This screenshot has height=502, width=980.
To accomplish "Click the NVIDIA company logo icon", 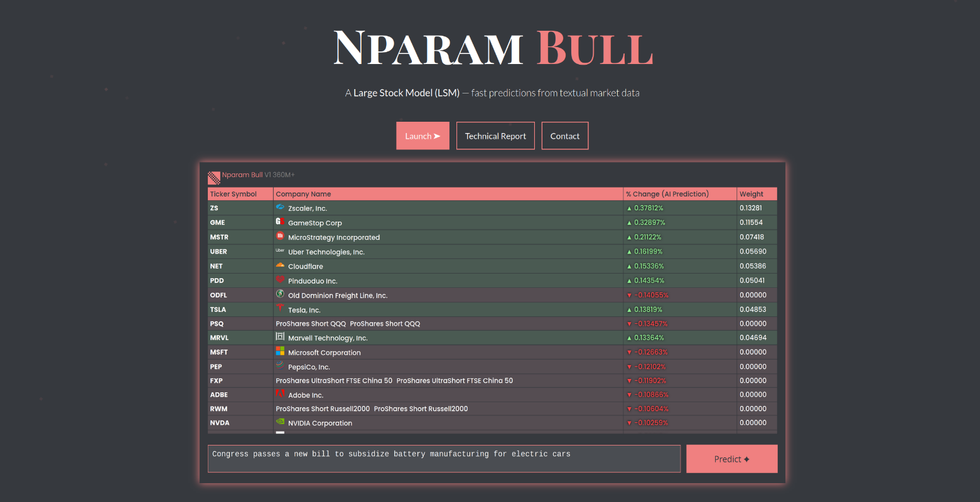I will tap(280, 422).
